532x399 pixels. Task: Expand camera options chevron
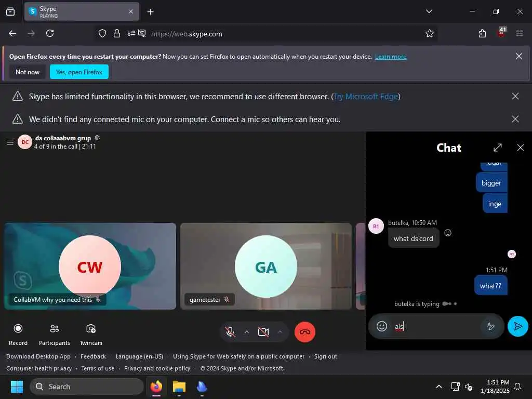[280, 332]
